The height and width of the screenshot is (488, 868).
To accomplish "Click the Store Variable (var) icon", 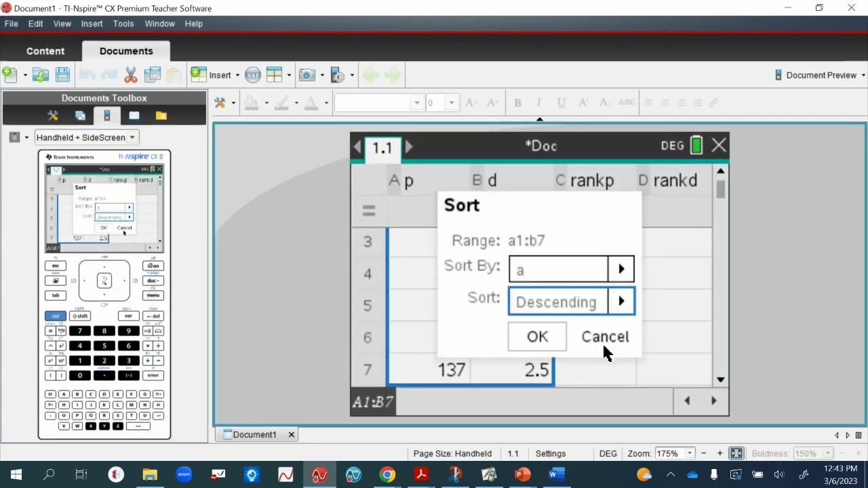I will [x=253, y=75].
